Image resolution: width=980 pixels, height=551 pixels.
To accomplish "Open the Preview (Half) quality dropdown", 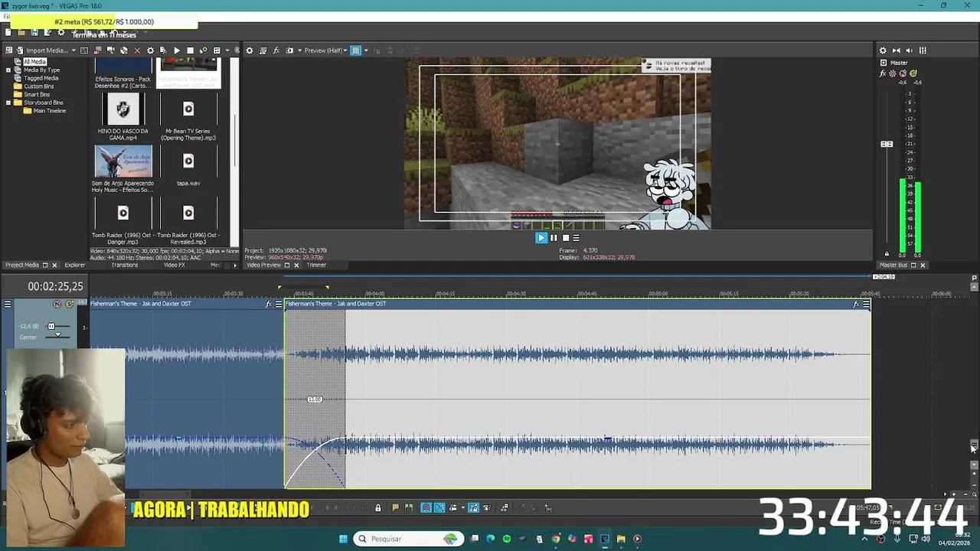I will (x=326, y=51).
